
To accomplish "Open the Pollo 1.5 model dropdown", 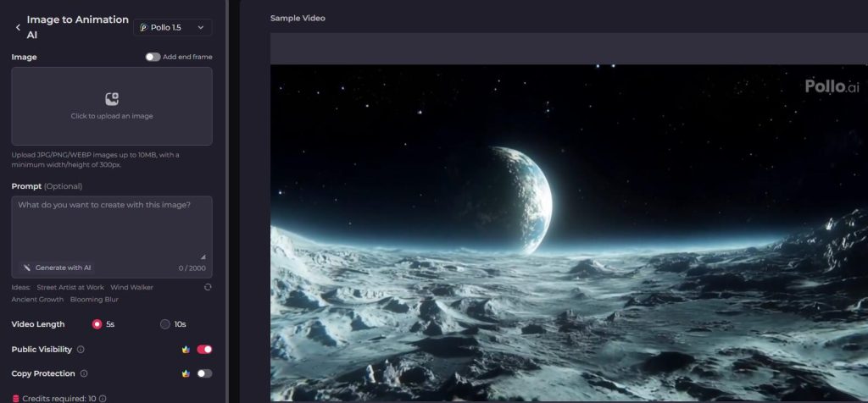I will (172, 28).
